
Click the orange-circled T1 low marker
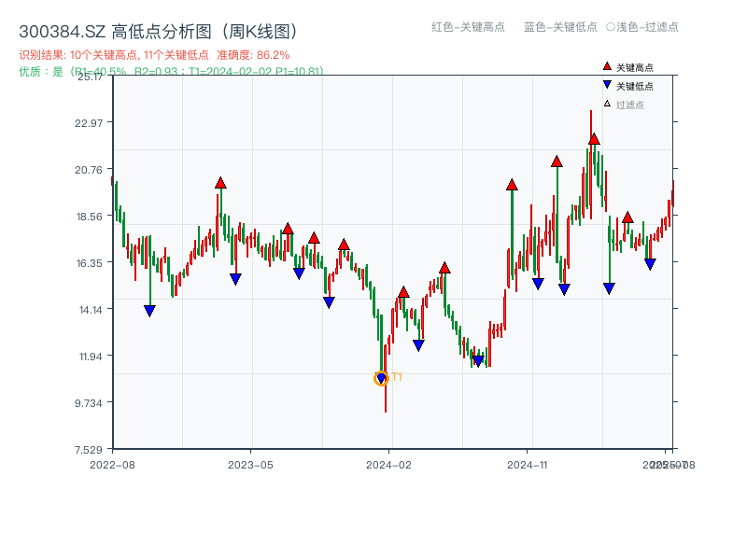tap(381, 378)
